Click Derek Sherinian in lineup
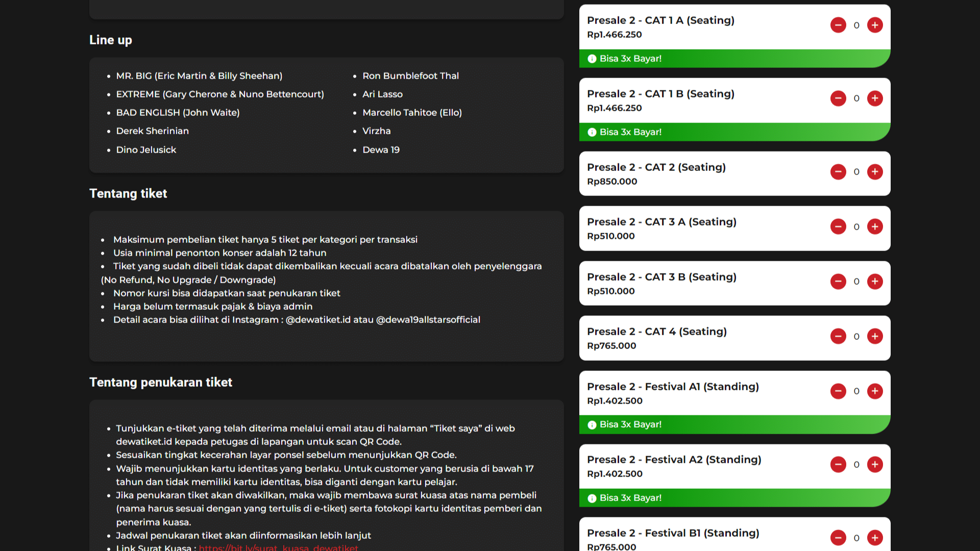 coord(152,131)
